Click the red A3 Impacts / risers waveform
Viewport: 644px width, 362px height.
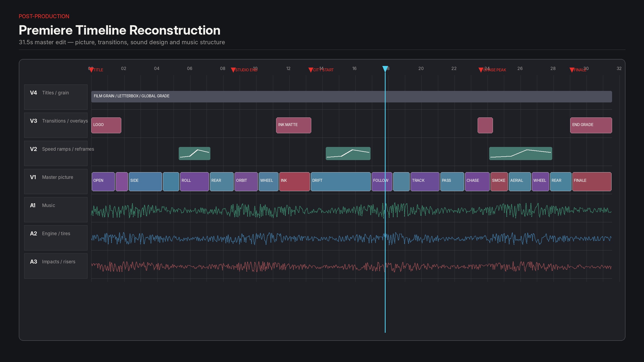pos(352,267)
